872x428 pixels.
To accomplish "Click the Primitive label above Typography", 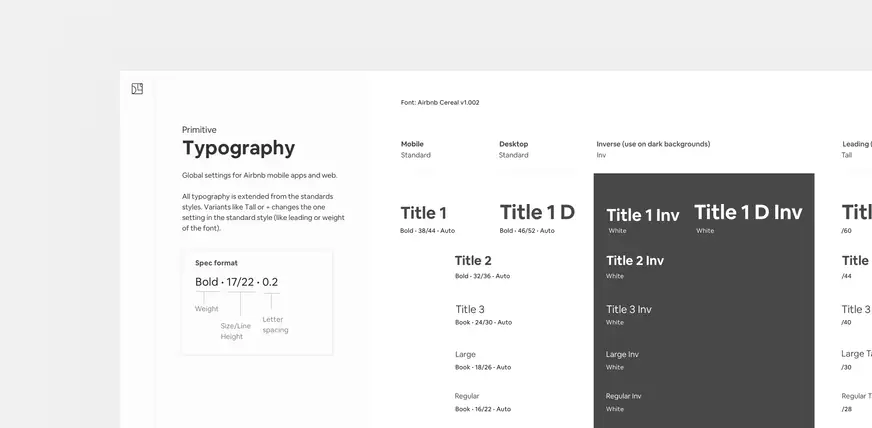I will point(199,130).
